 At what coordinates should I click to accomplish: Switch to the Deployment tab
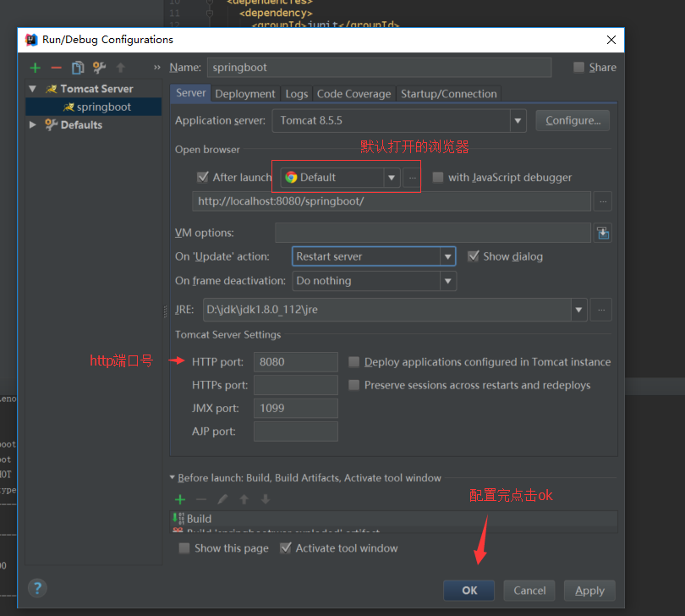click(245, 94)
